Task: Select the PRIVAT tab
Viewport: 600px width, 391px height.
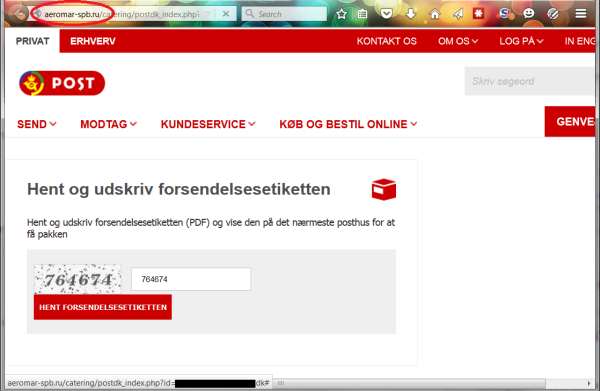Action: (x=33, y=41)
